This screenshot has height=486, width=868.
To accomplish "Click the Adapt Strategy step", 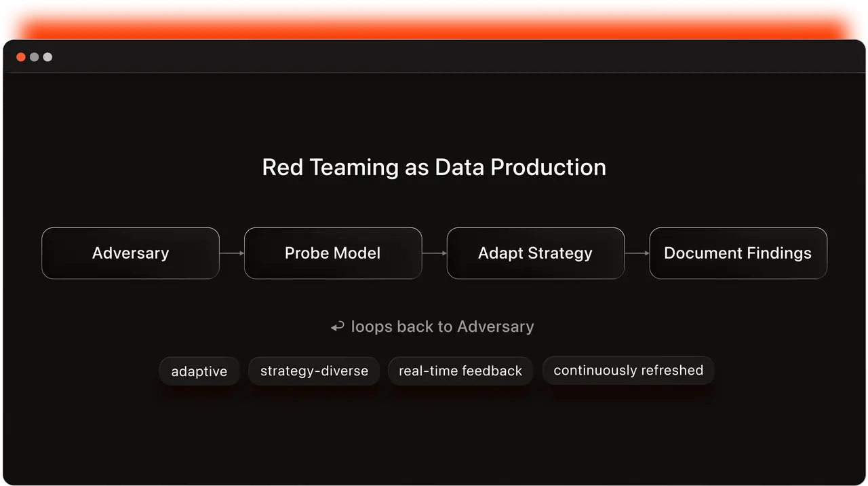I will coord(535,253).
